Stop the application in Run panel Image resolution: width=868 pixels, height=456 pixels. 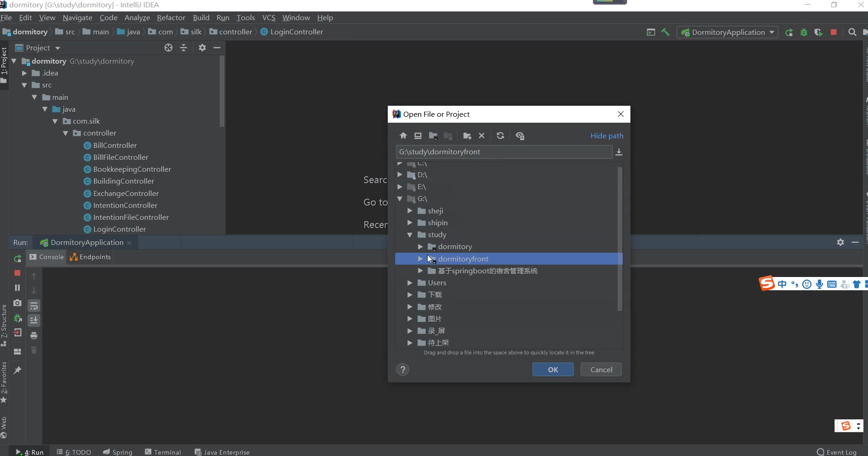tap(17, 273)
